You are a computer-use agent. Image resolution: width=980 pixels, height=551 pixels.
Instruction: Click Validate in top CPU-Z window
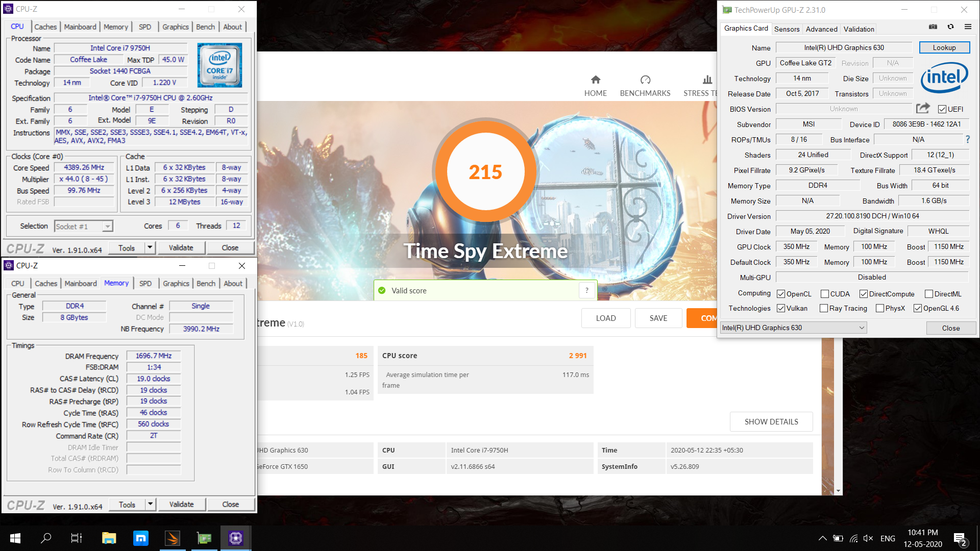[181, 247]
